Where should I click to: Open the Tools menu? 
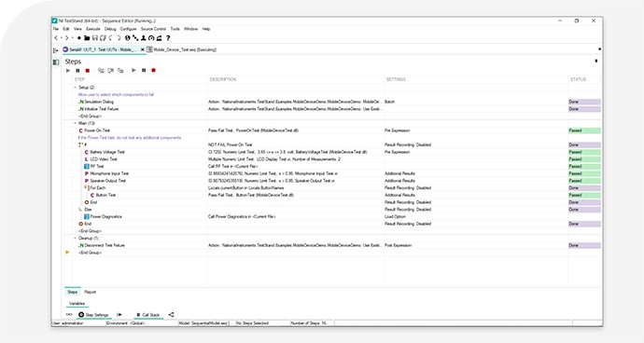pyautogui.click(x=175, y=29)
